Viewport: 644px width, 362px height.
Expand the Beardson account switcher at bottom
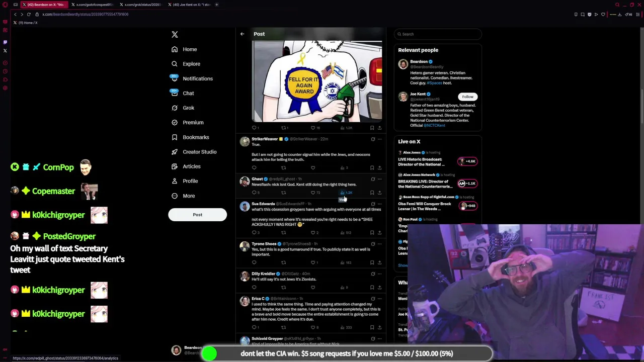point(186,350)
